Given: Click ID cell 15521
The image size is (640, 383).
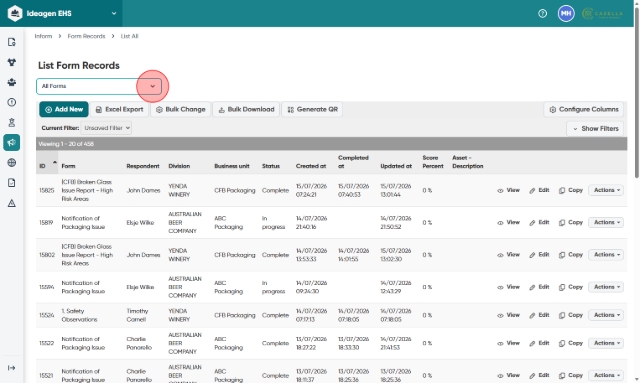Looking at the screenshot, I should (x=46, y=376).
